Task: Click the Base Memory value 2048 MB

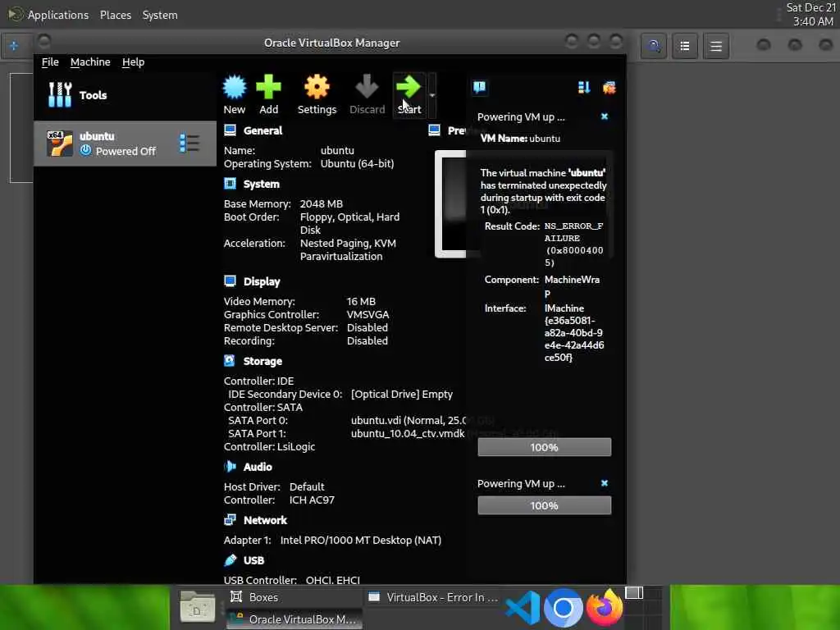Action: click(321, 204)
